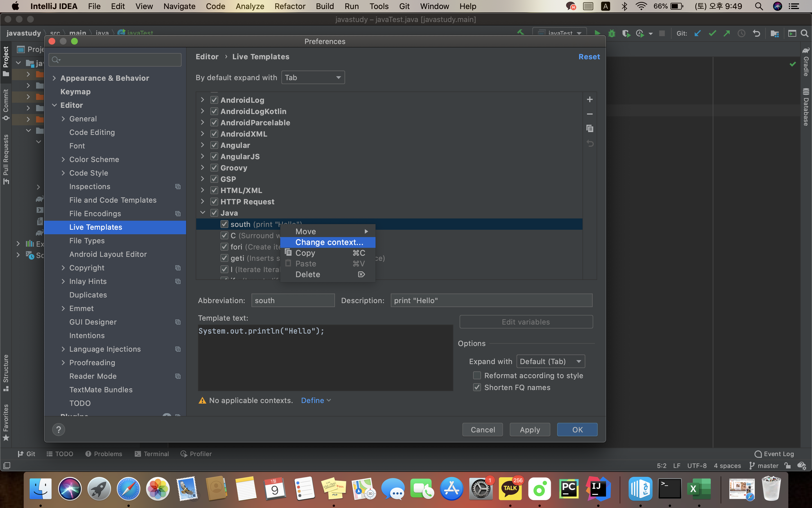Image resolution: width=812 pixels, height=508 pixels.
Task: Click the Abbreviation input field
Action: 293,300
